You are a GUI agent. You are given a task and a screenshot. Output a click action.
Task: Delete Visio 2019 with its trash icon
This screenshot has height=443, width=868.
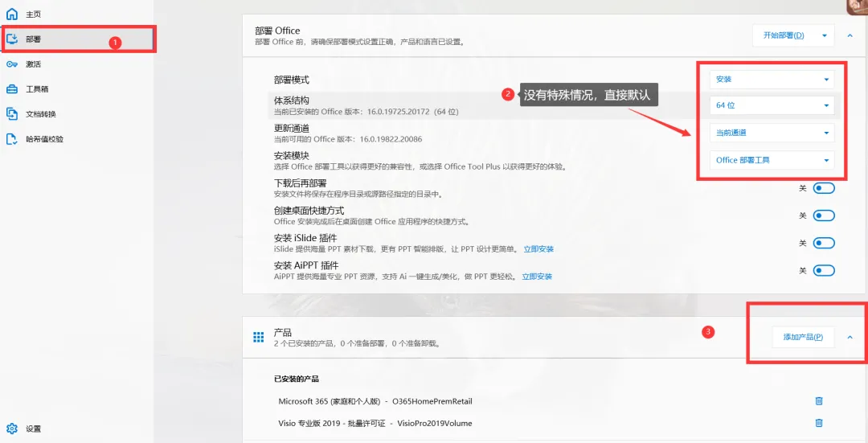coord(819,423)
